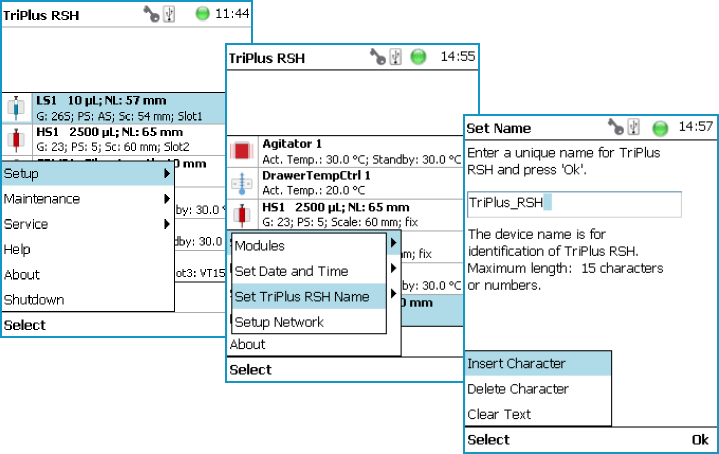Open the Service menu entry

pos(88,224)
